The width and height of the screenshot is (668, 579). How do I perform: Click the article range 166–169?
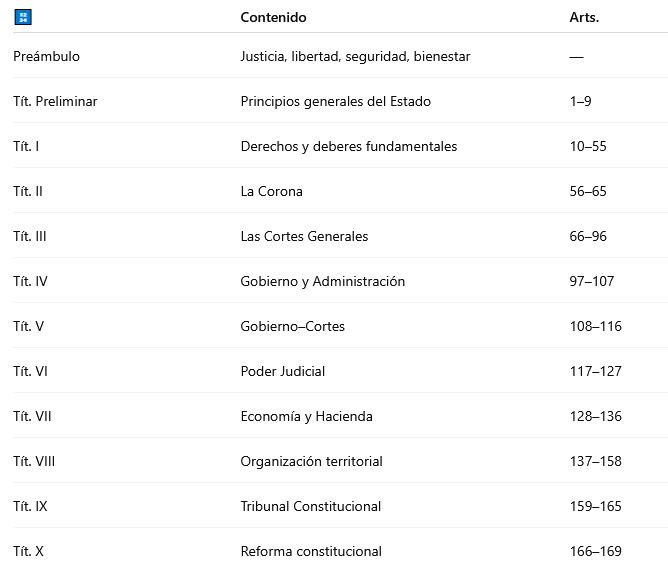595,551
